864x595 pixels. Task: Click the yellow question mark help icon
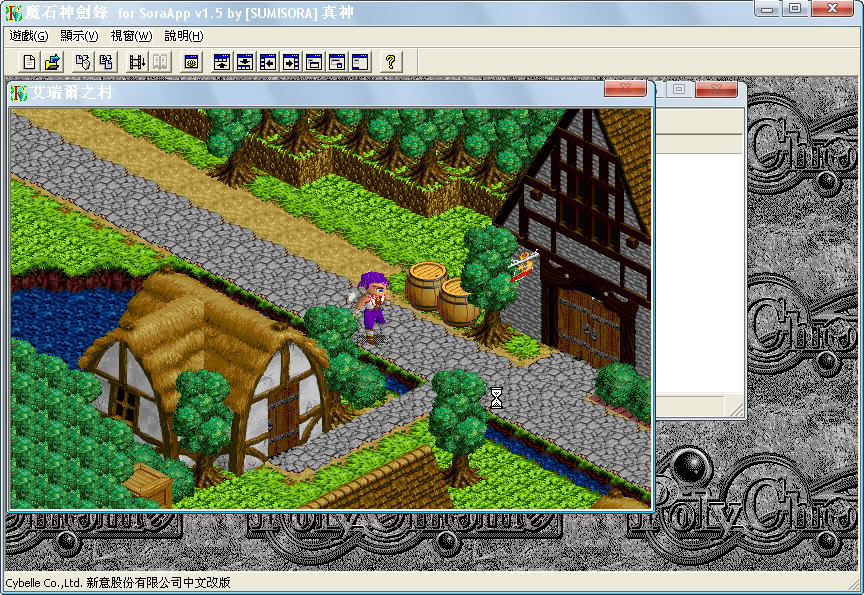tap(391, 62)
